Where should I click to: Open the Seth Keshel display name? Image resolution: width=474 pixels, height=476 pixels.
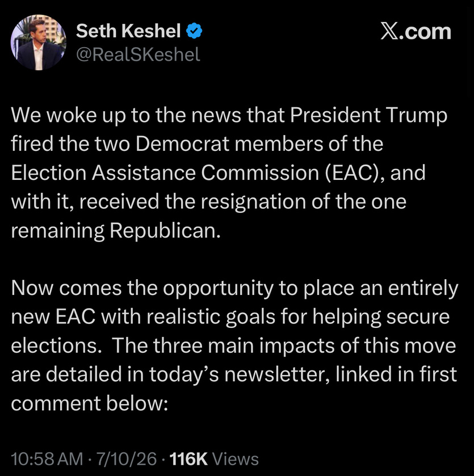tap(128, 31)
